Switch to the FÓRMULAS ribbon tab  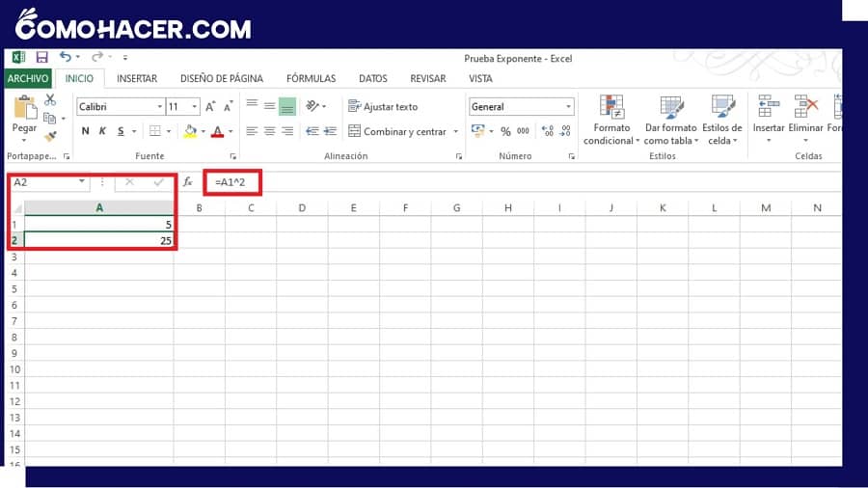click(x=311, y=79)
